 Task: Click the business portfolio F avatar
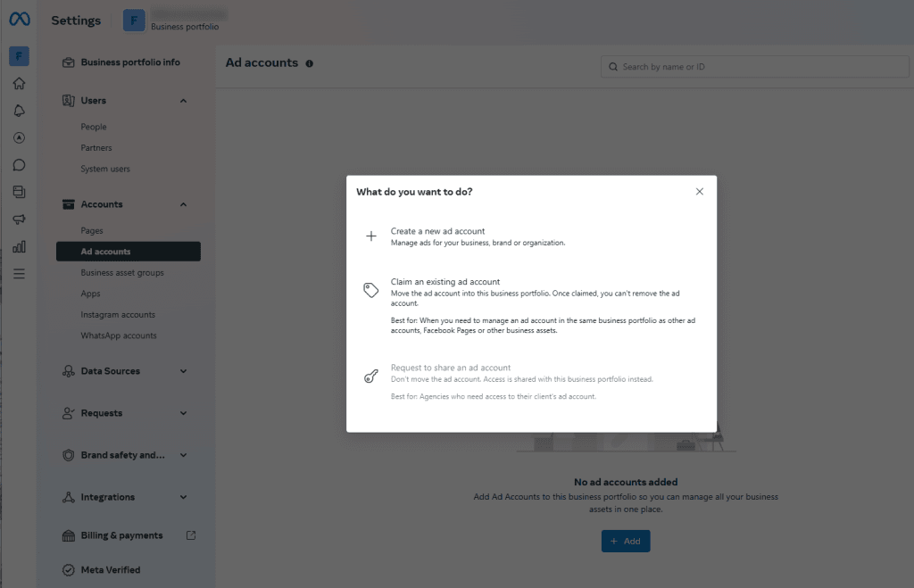134,19
